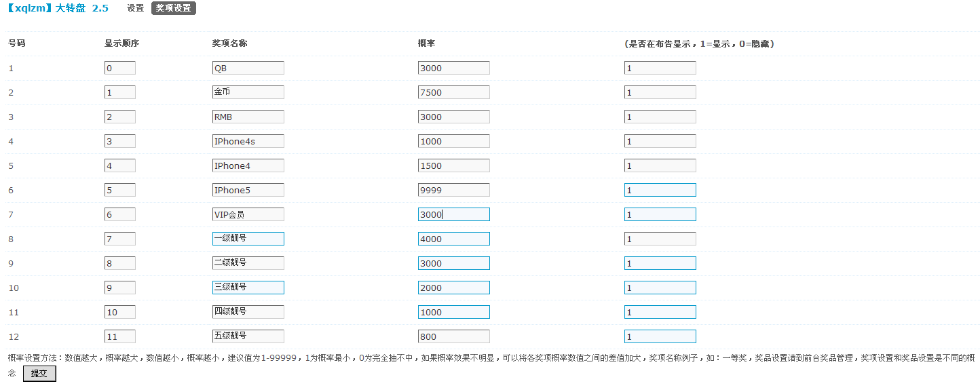Focus display order field for row 2
This screenshot has width=980, height=392.
[x=120, y=92]
